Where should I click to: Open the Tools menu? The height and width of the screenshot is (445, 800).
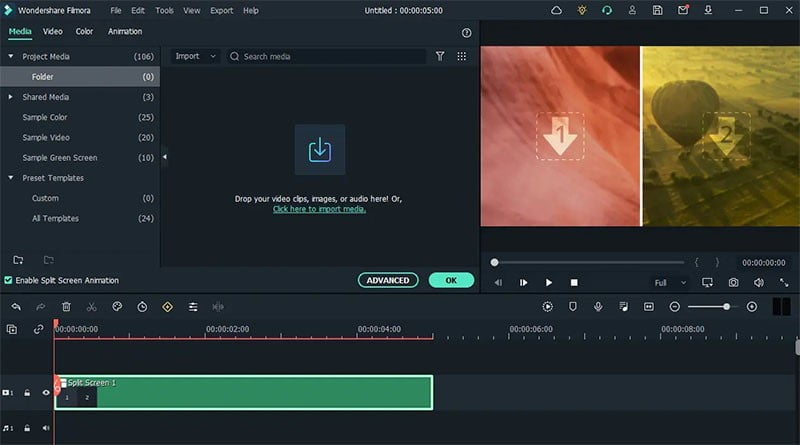(164, 10)
